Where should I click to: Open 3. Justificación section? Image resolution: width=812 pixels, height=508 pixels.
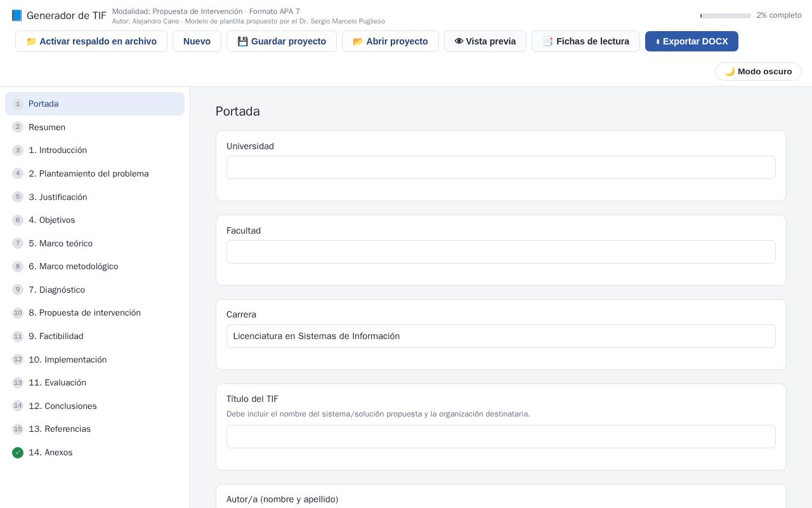coord(95,197)
